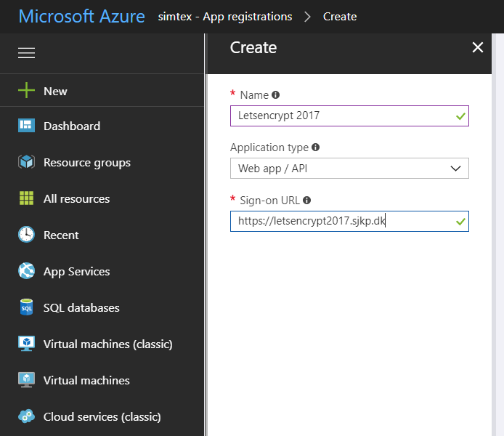Viewport: 504px width, 436px height.
Task: Select Virtual machines in the sidebar
Action: coord(86,380)
